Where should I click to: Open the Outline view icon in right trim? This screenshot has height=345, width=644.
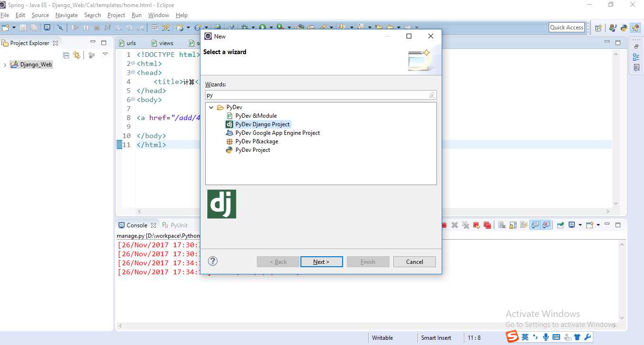click(636, 57)
